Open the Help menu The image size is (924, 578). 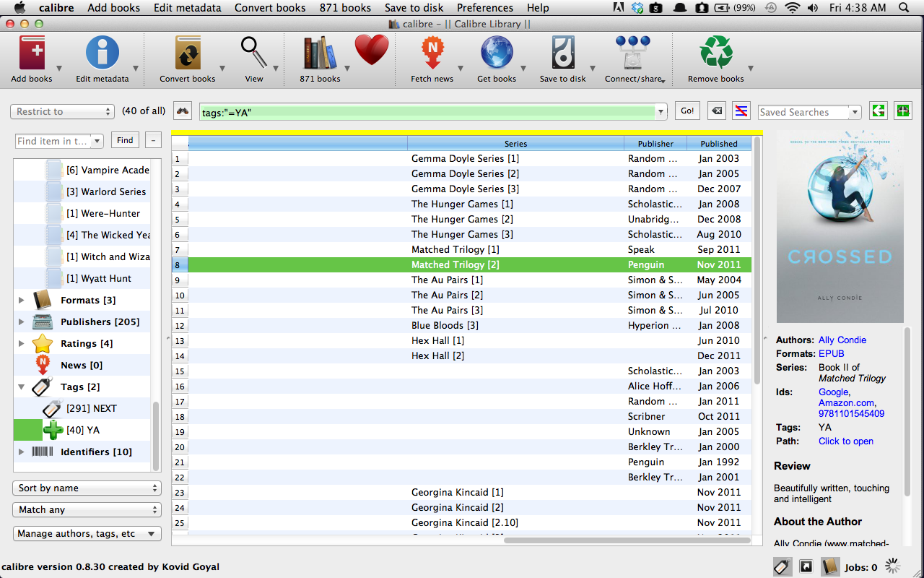[x=538, y=8]
